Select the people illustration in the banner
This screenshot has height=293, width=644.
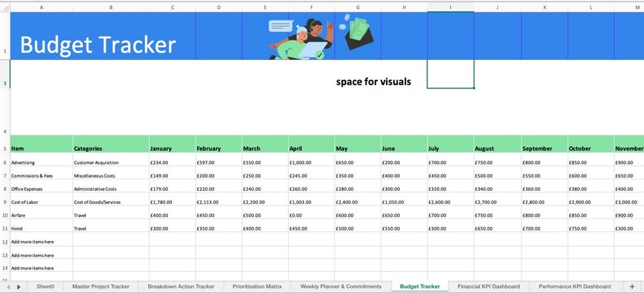[x=301, y=39]
